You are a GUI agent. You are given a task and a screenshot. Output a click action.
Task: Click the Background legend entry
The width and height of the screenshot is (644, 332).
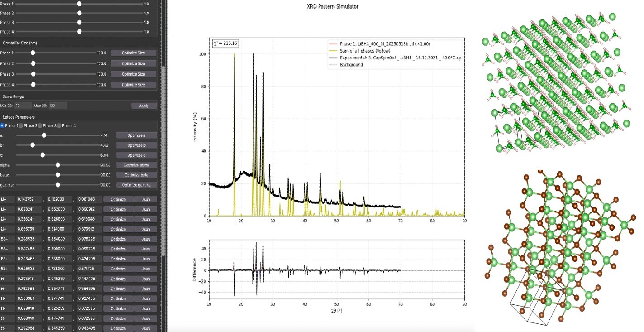pos(346,65)
